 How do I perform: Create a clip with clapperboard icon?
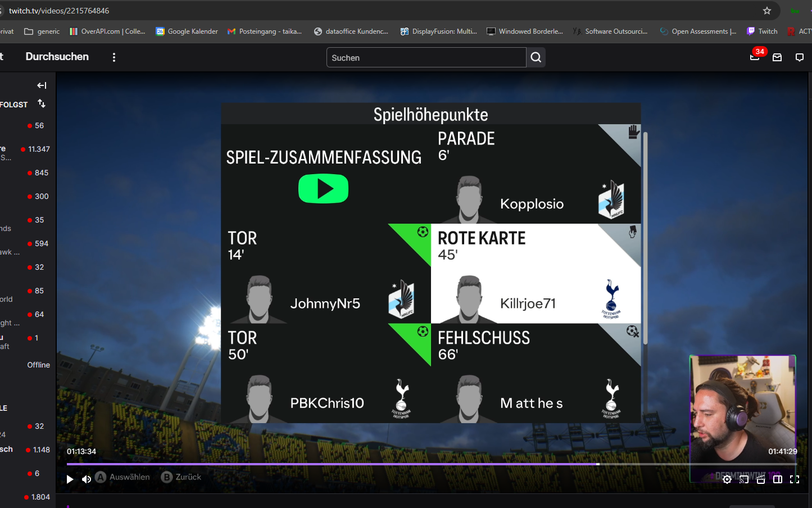(x=761, y=479)
